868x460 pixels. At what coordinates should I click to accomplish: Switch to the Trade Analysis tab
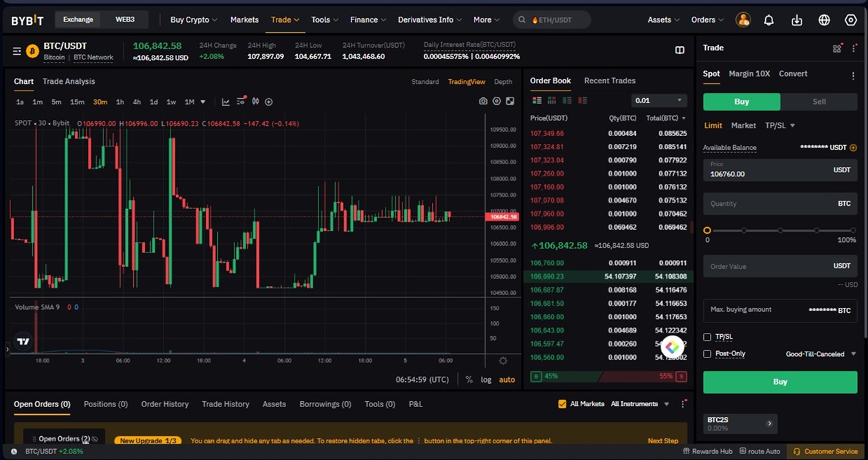click(x=68, y=81)
